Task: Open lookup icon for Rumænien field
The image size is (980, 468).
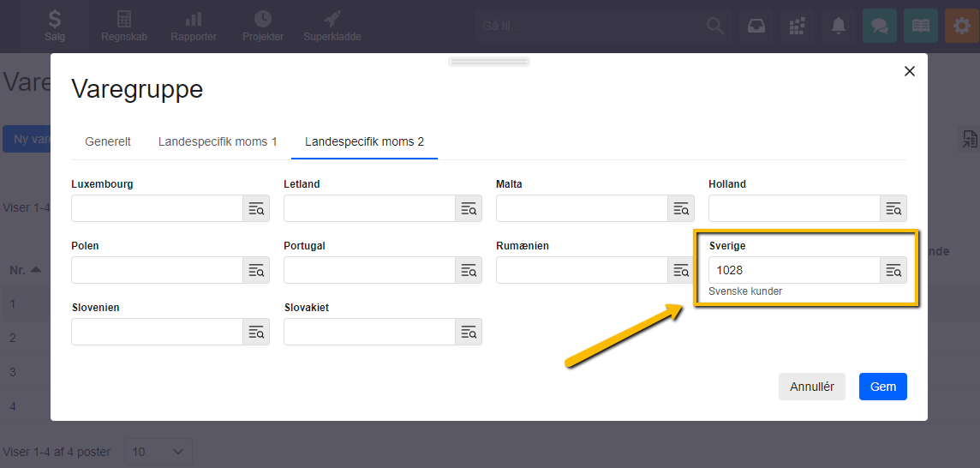Action: [x=681, y=270]
